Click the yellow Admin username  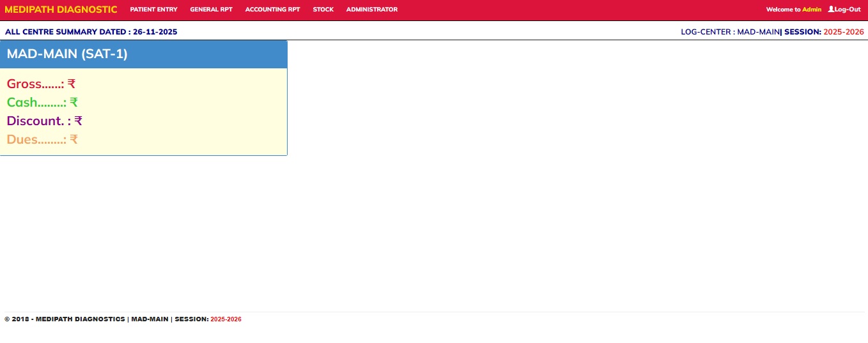pos(811,10)
